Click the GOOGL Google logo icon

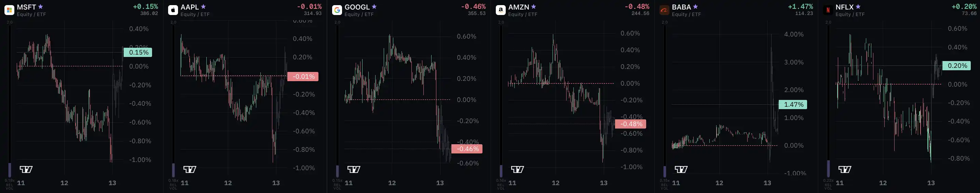coord(337,10)
